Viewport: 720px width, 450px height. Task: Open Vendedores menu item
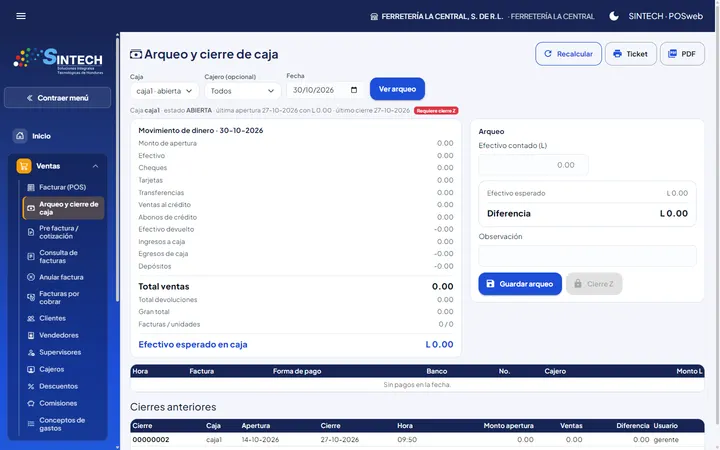click(x=63, y=335)
